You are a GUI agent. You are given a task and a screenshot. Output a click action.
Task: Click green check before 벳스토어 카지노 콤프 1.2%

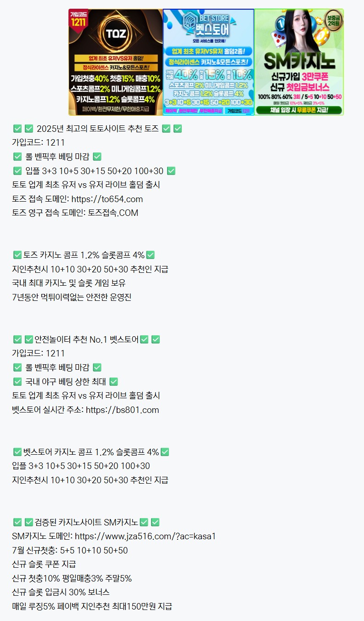[17, 452]
